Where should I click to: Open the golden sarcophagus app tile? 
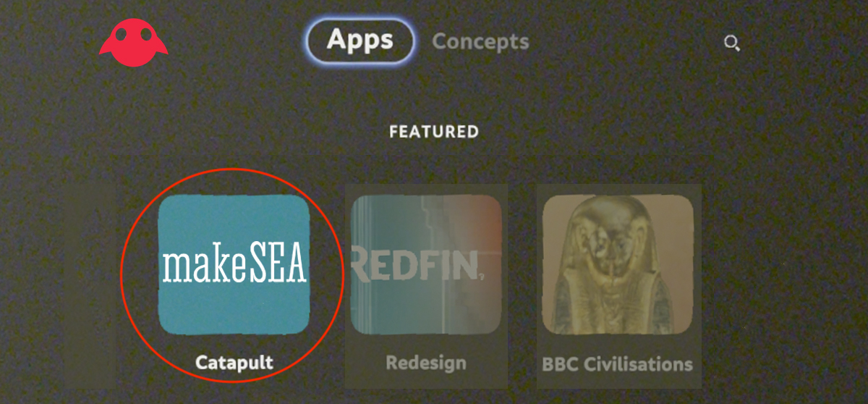point(618,265)
